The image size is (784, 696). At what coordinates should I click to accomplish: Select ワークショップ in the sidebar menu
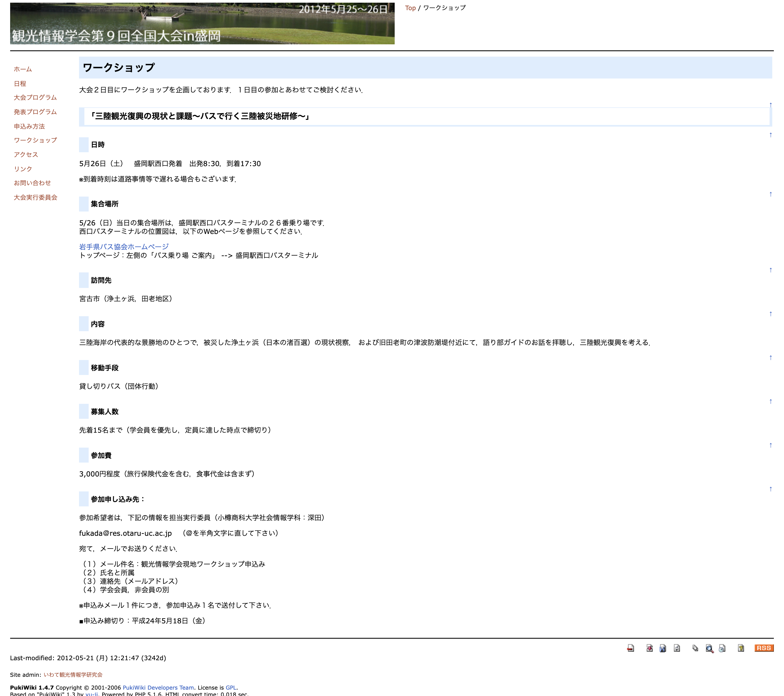tap(35, 140)
